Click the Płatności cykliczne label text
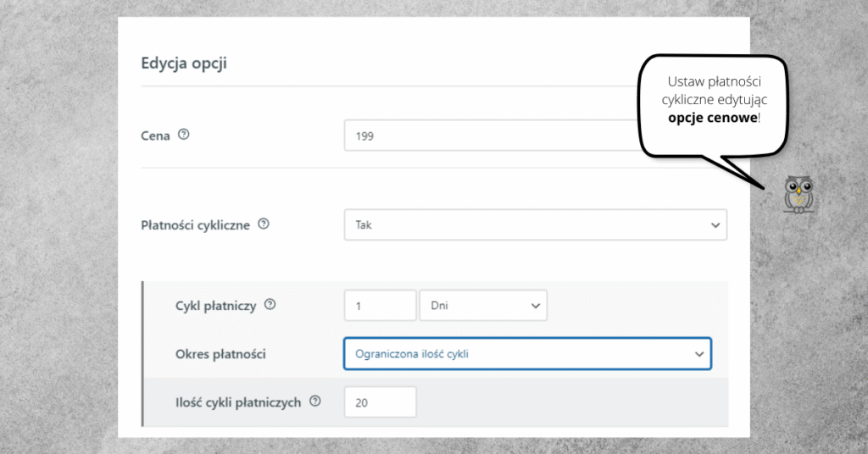Image resolution: width=868 pixels, height=454 pixels. point(196,225)
